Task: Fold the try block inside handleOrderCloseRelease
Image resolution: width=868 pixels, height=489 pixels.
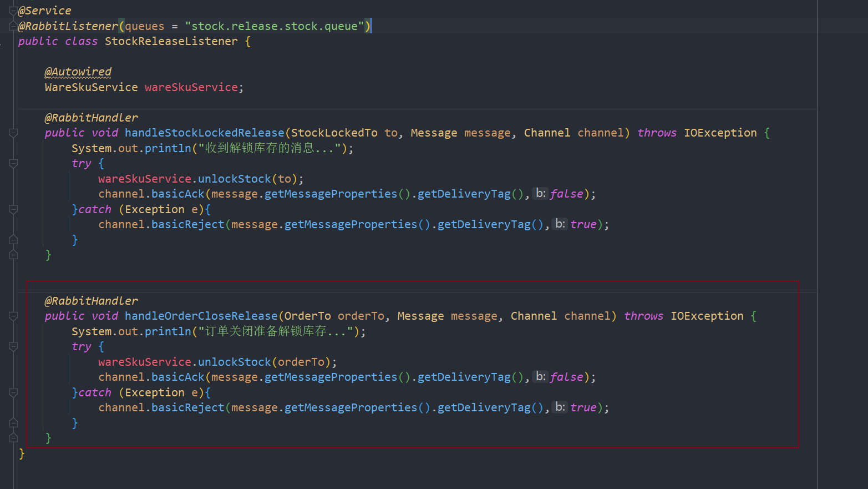Action: [x=13, y=346]
